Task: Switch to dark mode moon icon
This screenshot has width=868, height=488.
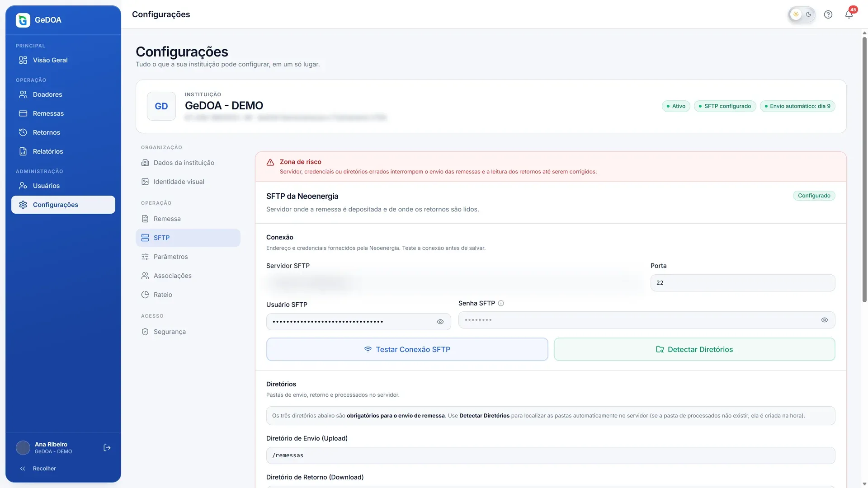Action: (x=809, y=14)
